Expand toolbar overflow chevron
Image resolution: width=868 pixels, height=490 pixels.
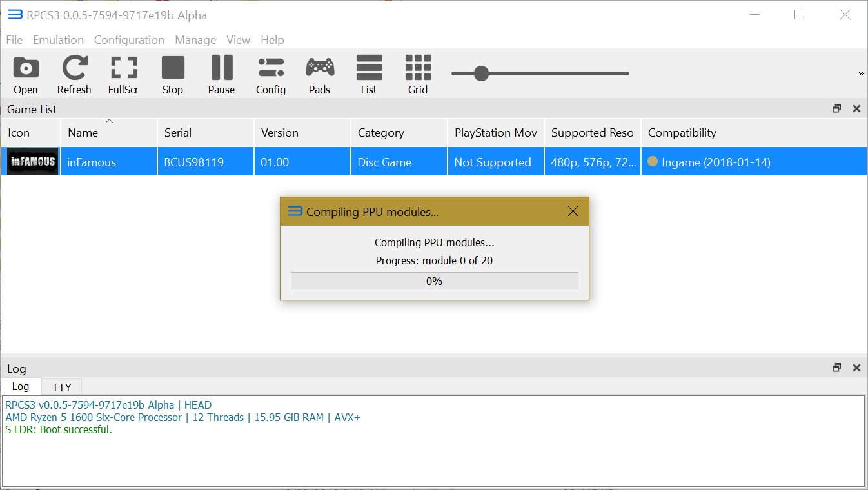(861, 74)
